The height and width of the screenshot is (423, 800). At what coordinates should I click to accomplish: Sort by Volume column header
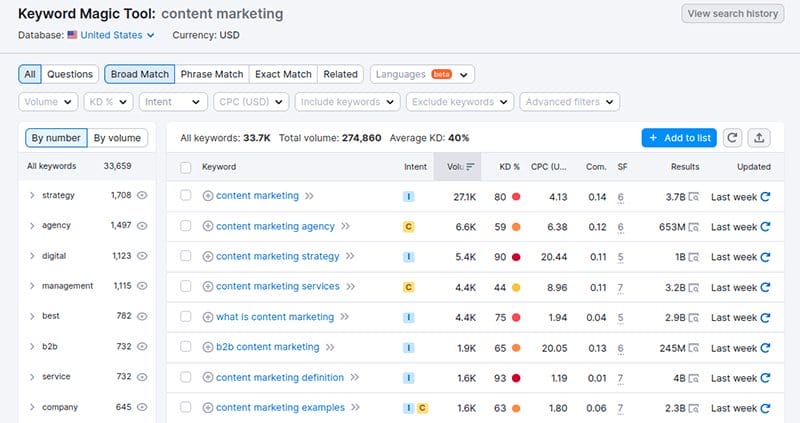click(457, 167)
